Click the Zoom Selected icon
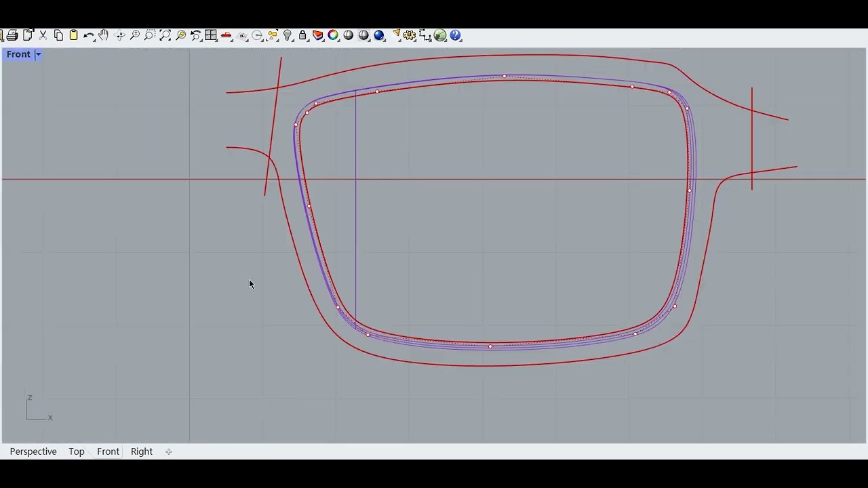 (x=181, y=35)
